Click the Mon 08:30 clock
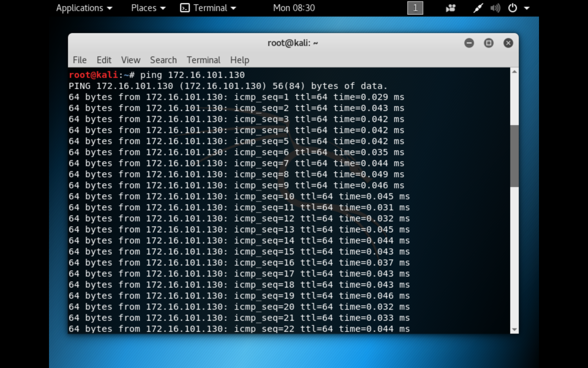Image resolution: width=588 pixels, height=368 pixels. click(294, 8)
